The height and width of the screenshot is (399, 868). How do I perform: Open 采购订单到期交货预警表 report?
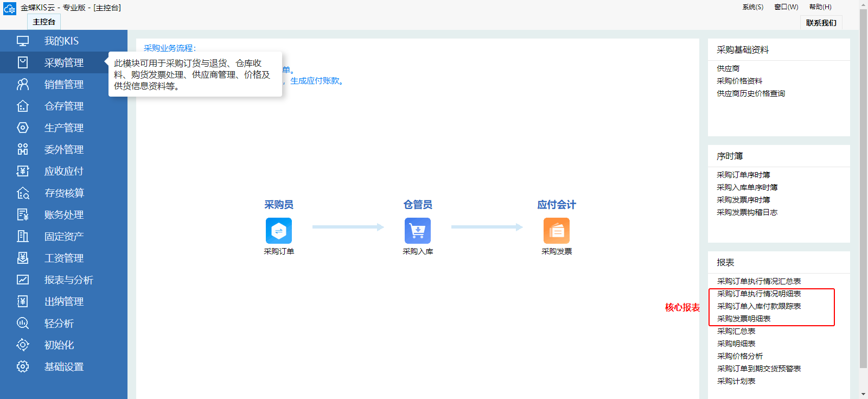click(x=759, y=369)
